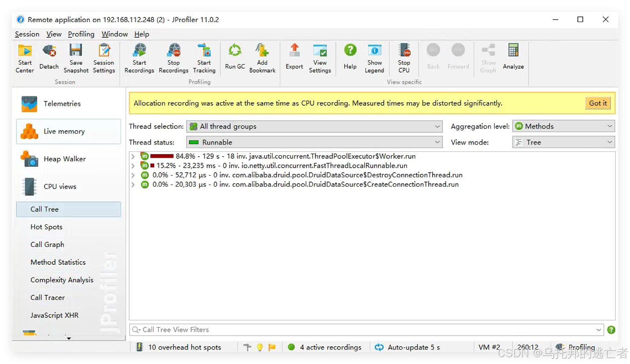Click the sidebar scroll-down arrow
Image resolution: width=630 pixels, height=364 pixels.
69,338
